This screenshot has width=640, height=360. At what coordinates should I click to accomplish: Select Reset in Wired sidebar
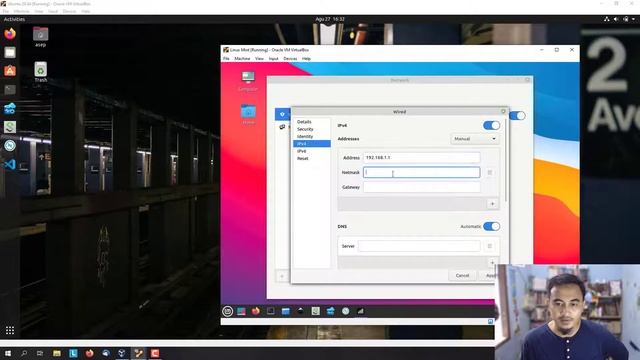pos(302,158)
